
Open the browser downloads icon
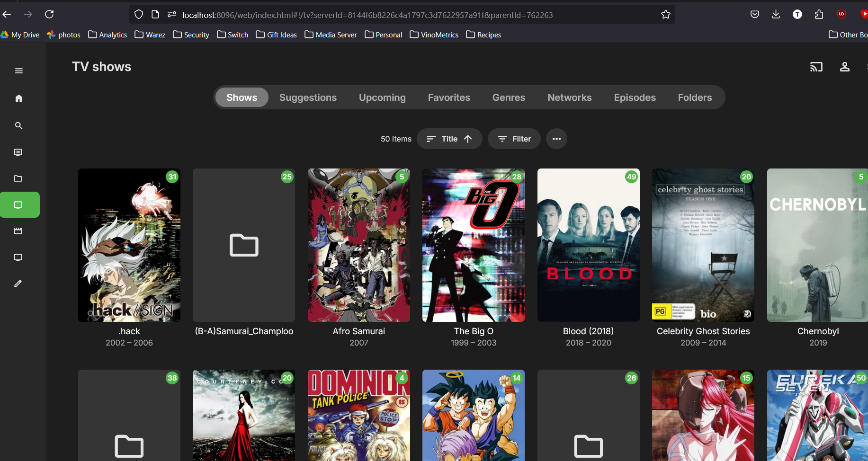coord(776,15)
